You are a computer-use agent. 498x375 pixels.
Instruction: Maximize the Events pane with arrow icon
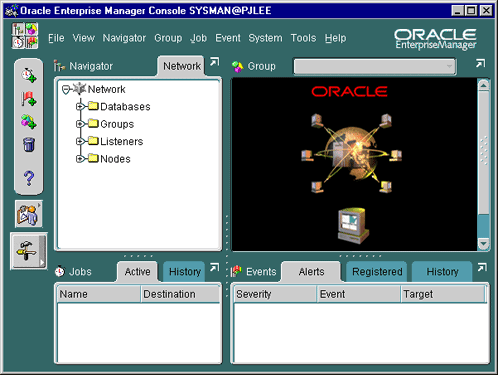coord(482,267)
